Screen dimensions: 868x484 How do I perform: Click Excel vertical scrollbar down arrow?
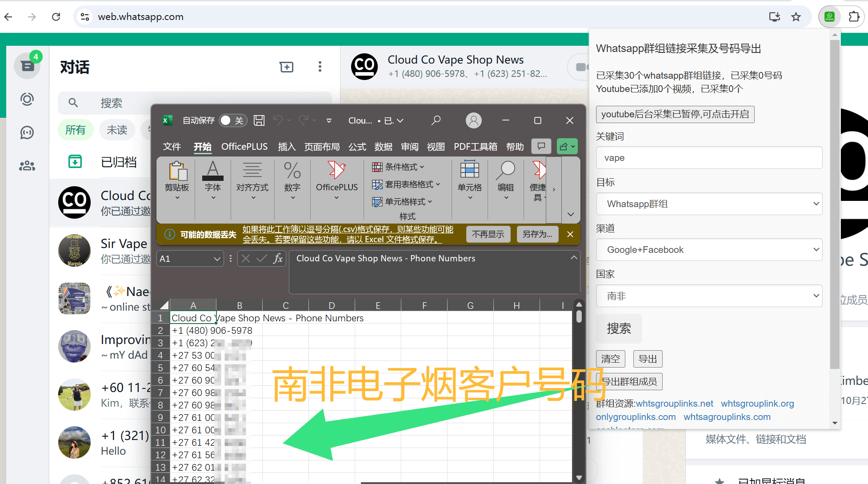(579, 478)
